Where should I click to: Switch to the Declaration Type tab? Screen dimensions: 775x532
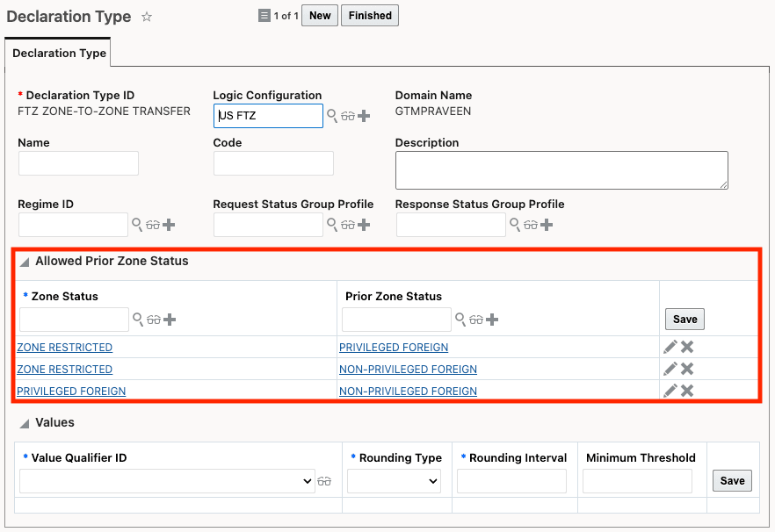click(x=57, y=53)
